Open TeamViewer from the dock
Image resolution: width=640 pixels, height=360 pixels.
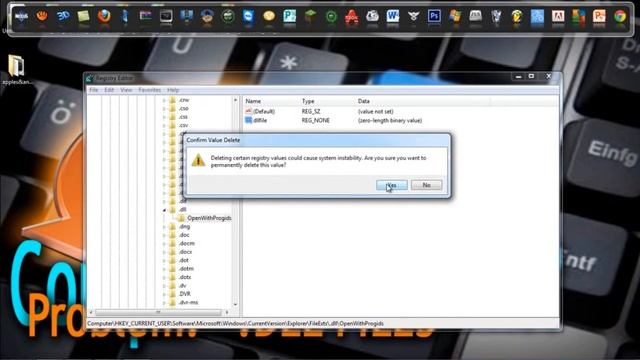pos(248,16)
